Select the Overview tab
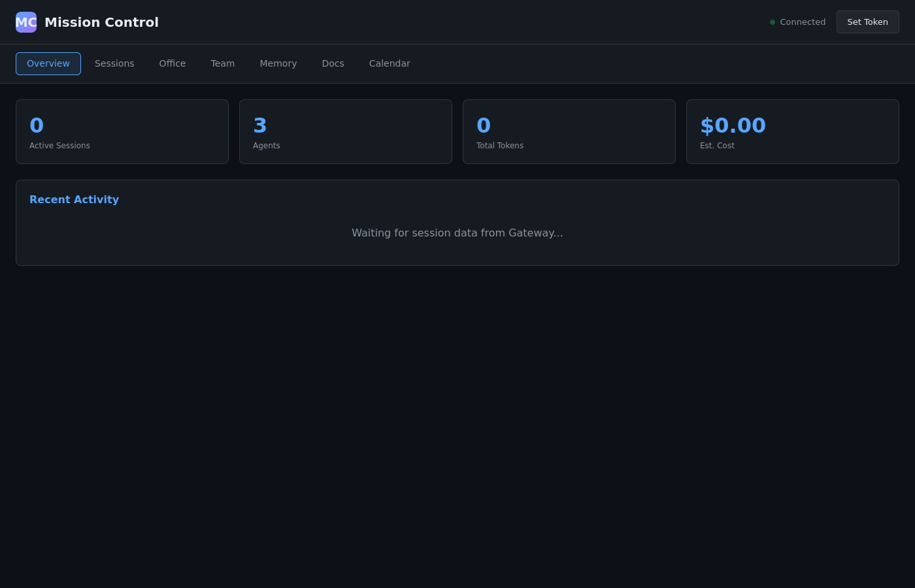 (48, 63)
